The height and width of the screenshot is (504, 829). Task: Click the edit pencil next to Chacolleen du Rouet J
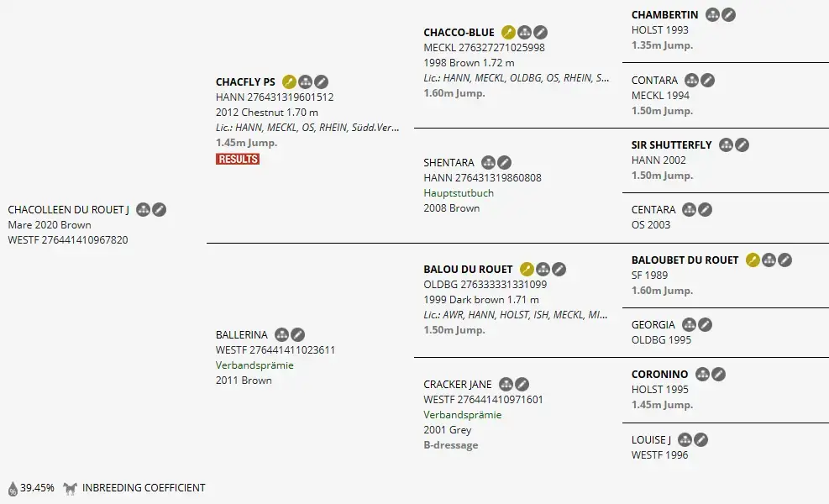pos(159,210)
